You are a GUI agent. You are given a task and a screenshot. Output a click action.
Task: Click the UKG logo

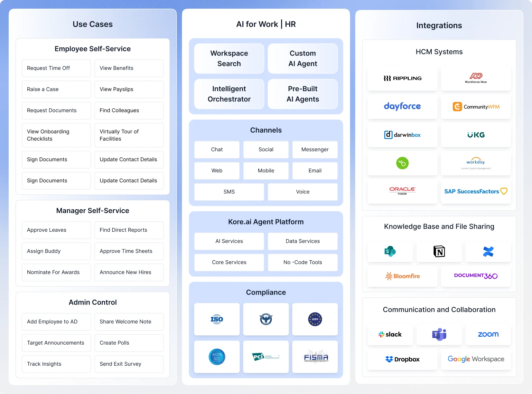(476, 135)
